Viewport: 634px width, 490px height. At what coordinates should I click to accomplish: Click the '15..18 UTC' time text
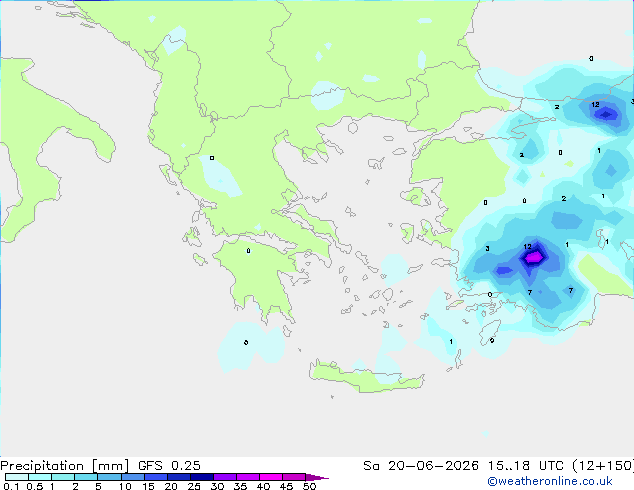525,466
